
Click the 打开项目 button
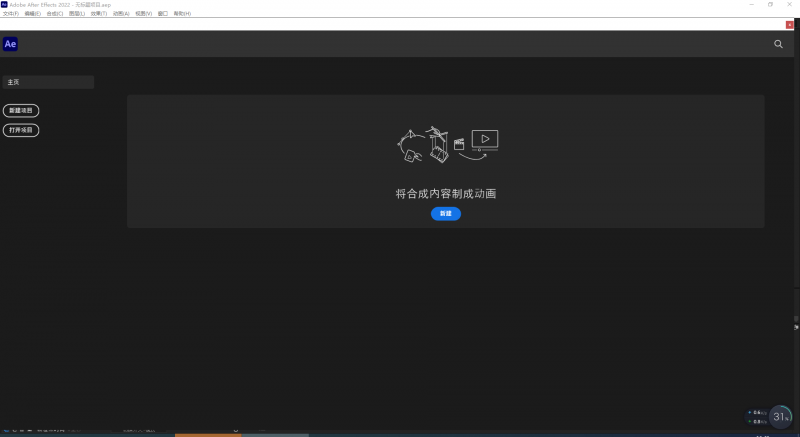coord(21,130)
